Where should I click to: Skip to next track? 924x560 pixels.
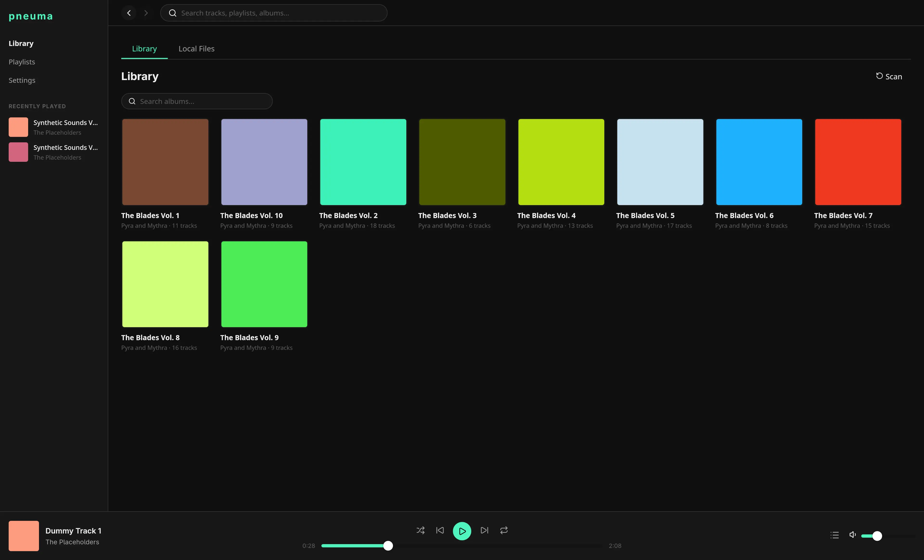point(484,530)
